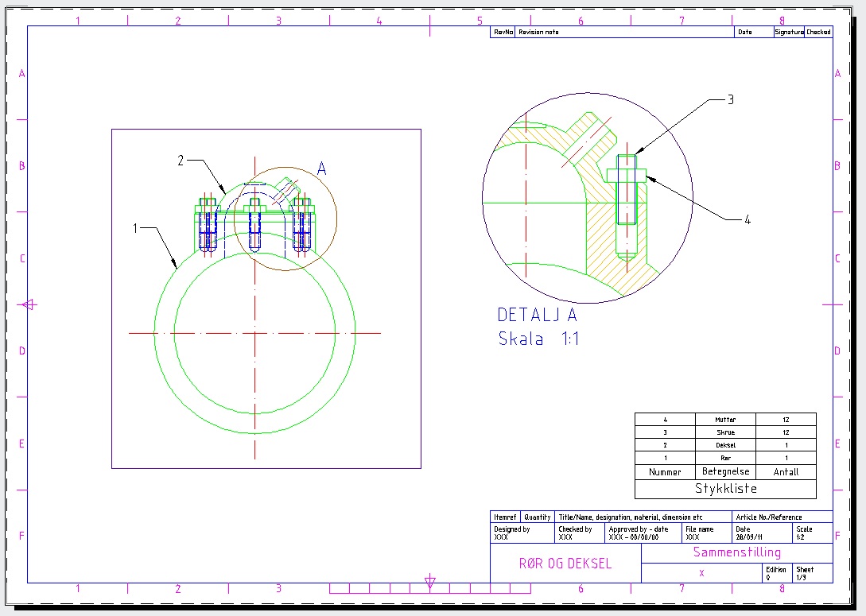
Task: Select balloon number 3 in the detail view
Action: (x=731, y=99)
